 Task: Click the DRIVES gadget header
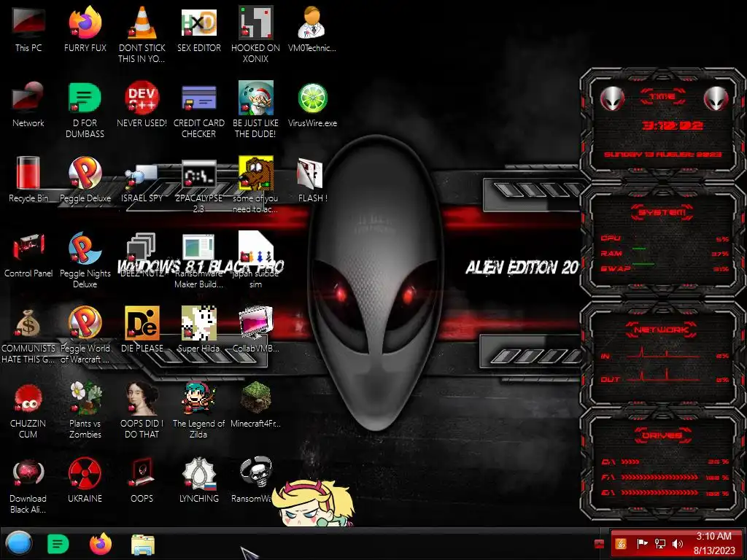pos(662,435)
